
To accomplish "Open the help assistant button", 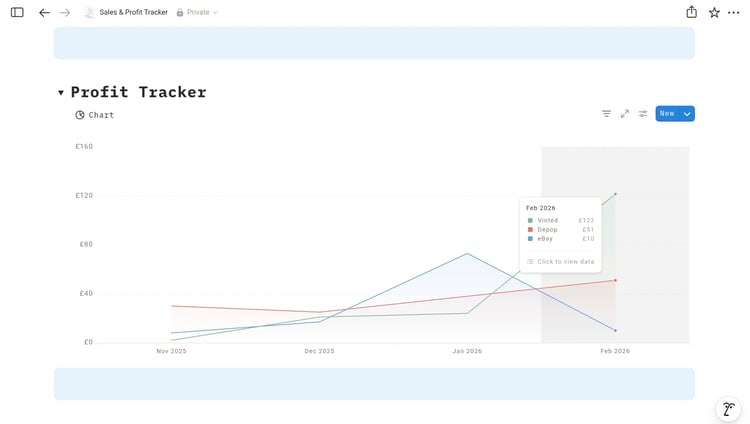I will 729,409.
